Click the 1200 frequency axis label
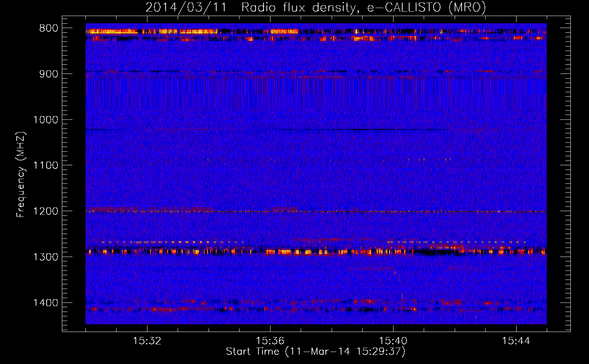Screen dimensions: 589x364 click(46, 211)
